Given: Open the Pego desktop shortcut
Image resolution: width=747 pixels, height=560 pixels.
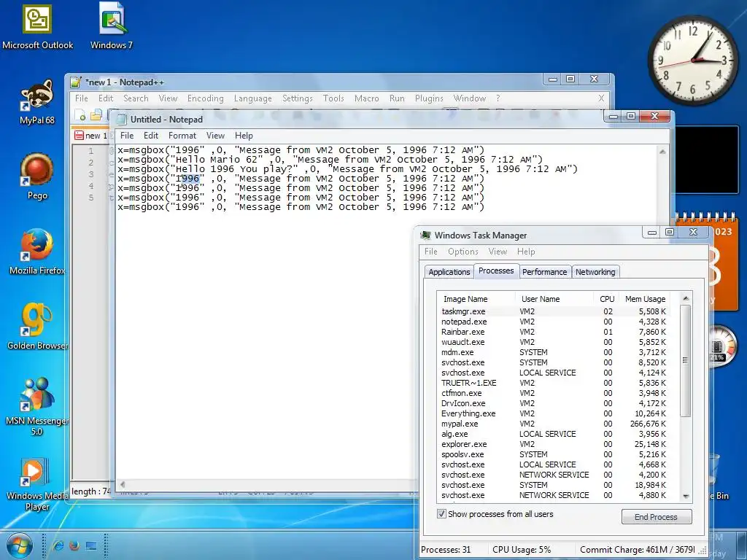Looking at the screenshot, I should point(37,176).
